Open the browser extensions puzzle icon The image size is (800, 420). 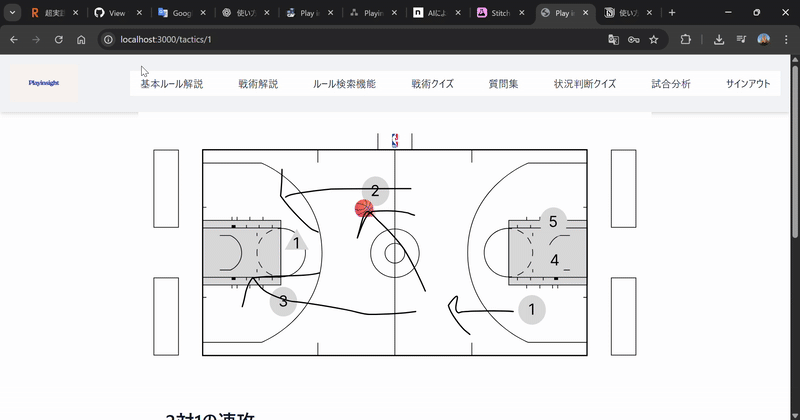point(686,40)
